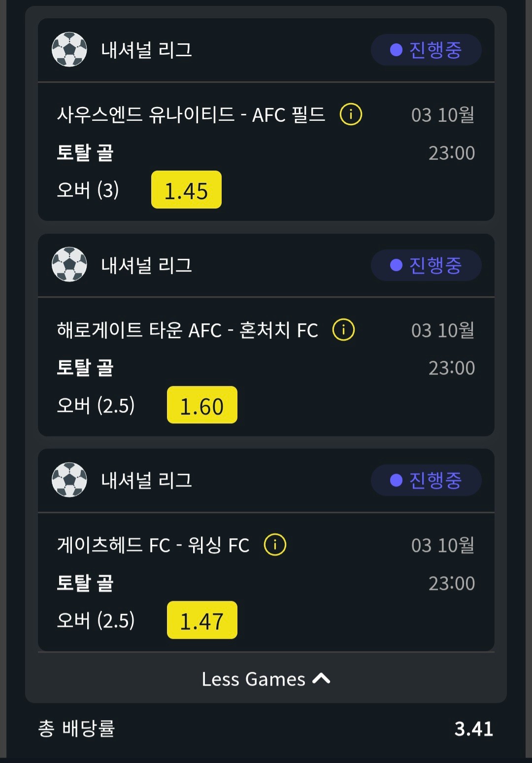Click chevron-up arrow beside Less Games
Viewport: 532px width, 763px height.
321,679
